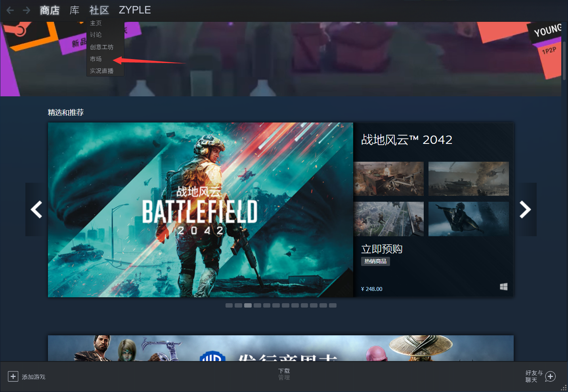Select 创意工坊 in the community dropdown
The width and height of the screenshot is (568, 392).
[102, 47]
